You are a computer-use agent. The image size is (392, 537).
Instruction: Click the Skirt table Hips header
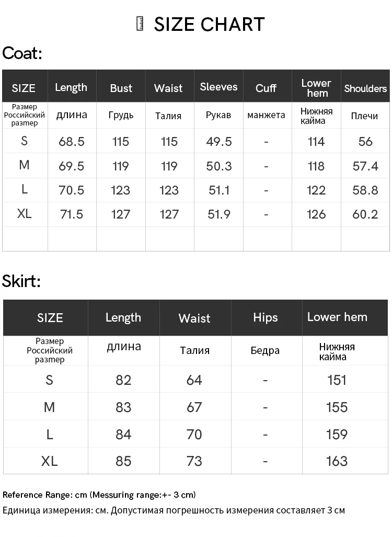click(266, 317)
